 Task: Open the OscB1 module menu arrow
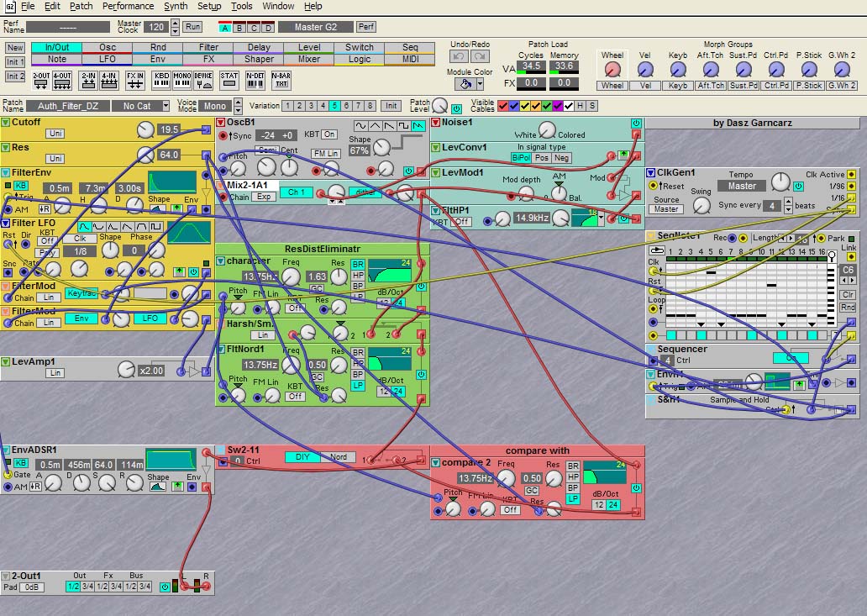pos(220,122)
